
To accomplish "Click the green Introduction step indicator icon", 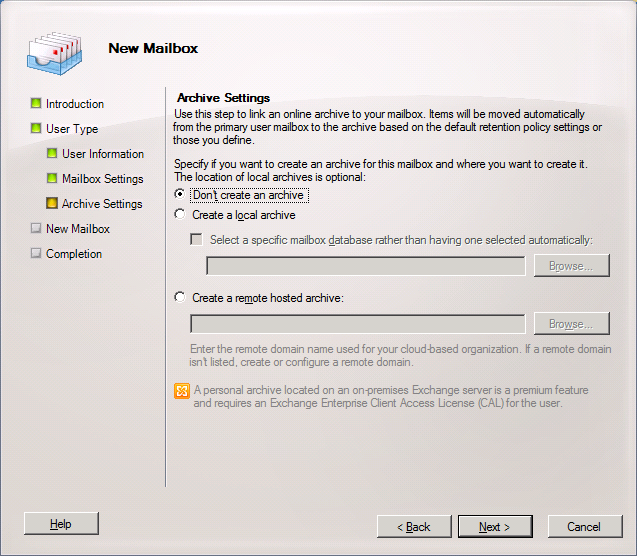I will coord(36,104).
